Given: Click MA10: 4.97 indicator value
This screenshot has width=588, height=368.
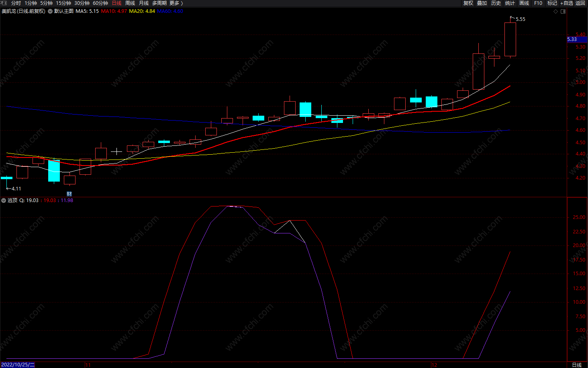Looking at the screenshot, I should 114,11.
